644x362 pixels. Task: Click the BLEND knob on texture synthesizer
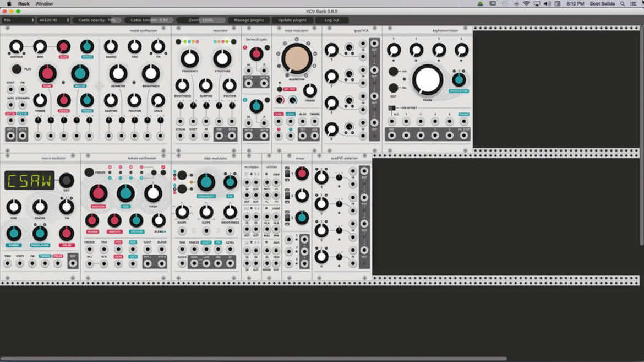(x=159, y=220)
